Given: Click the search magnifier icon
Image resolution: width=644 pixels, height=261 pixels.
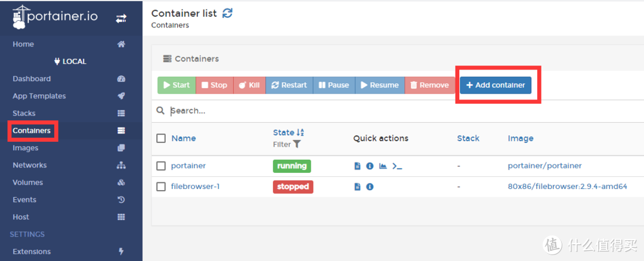Looking at the screenshot, I should coord(160,111).
